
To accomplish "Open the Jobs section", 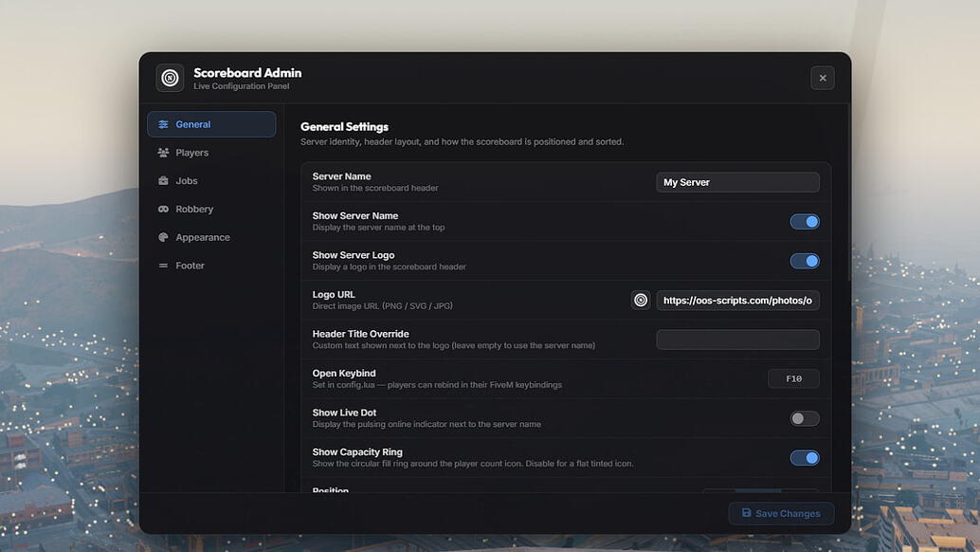I will click(211, 180).
